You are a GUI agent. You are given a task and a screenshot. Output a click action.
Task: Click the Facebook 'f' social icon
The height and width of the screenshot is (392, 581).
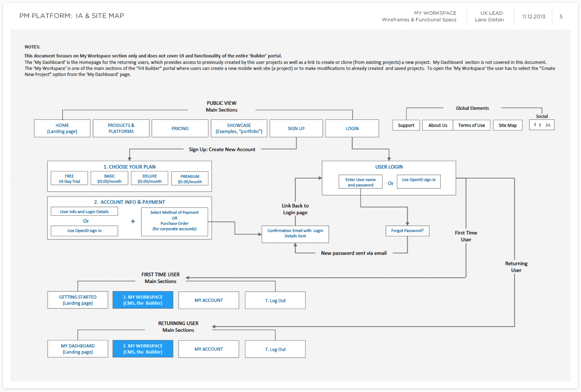535,125
